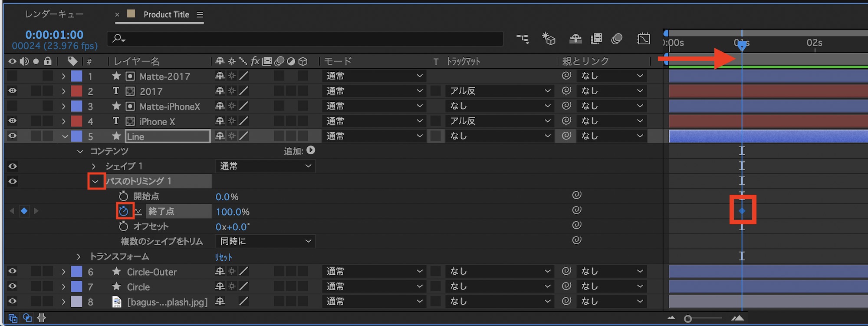Click the pick whip for Line layer

(566, 136)
